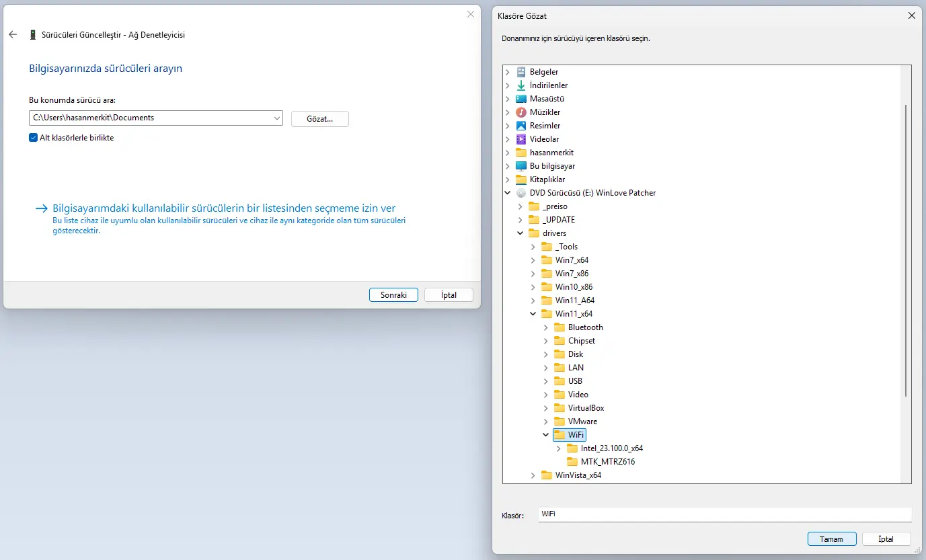Click the _UPDATE folder icon
Screen dimensions: 926x560
tap(534, 220)
